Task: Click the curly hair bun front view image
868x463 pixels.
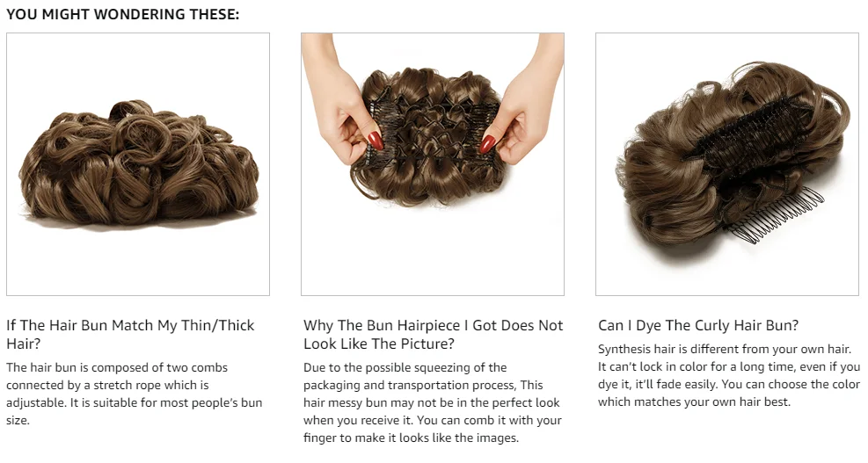Action: click(x=138, y=163)
